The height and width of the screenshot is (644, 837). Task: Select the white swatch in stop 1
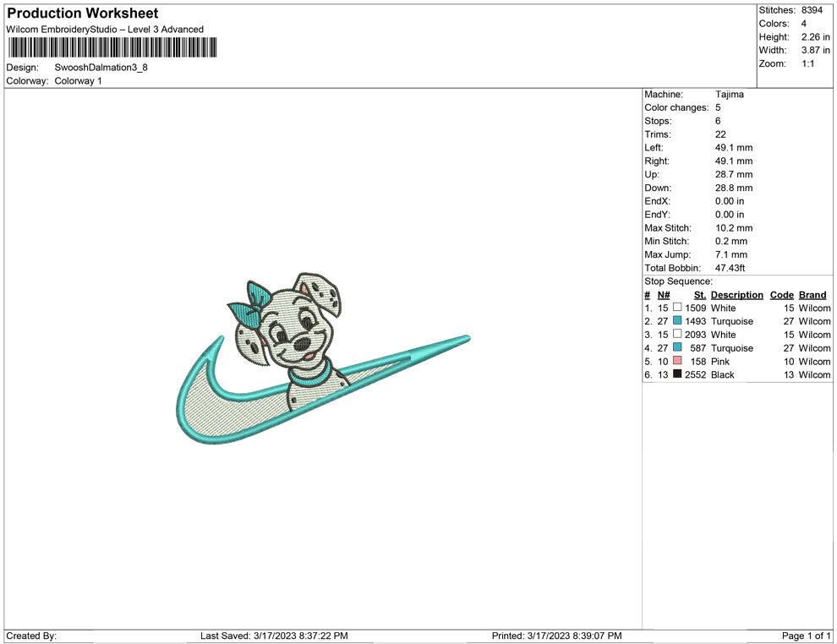click(x=677, y=308)
